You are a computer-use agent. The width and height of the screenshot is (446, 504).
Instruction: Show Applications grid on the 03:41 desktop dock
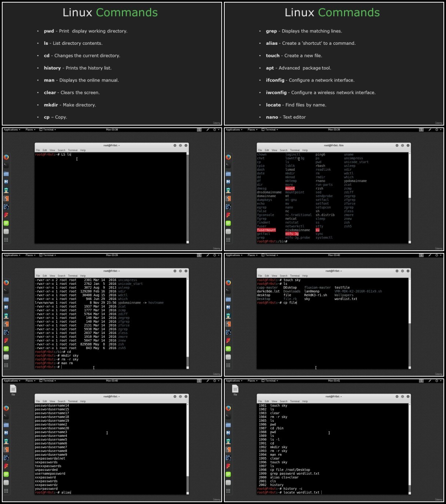[228, 491]
